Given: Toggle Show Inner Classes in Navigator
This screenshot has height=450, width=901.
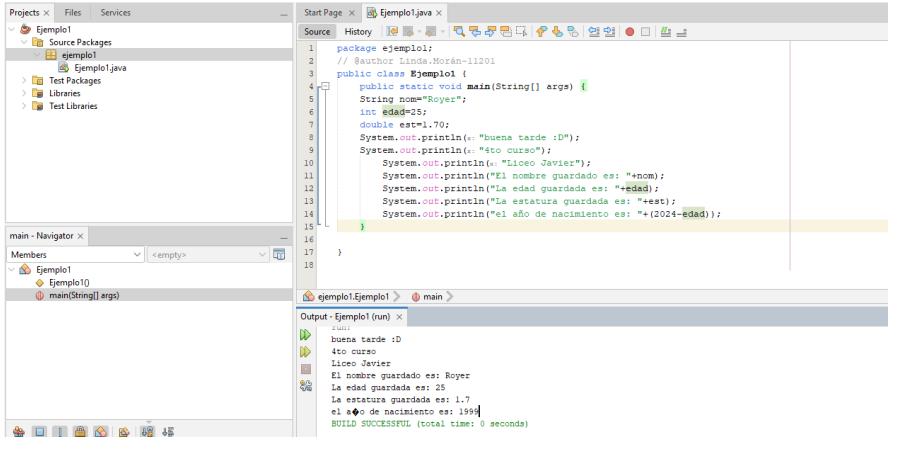Looking at the screenshot, I should pos(101,431).
